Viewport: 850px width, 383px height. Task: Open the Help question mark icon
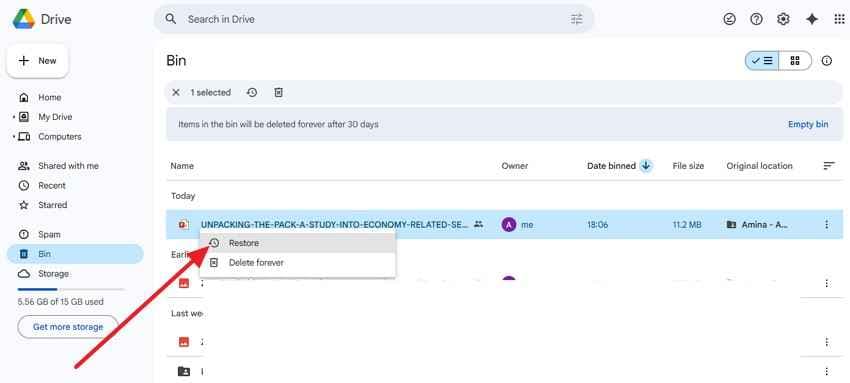[756, 19]
